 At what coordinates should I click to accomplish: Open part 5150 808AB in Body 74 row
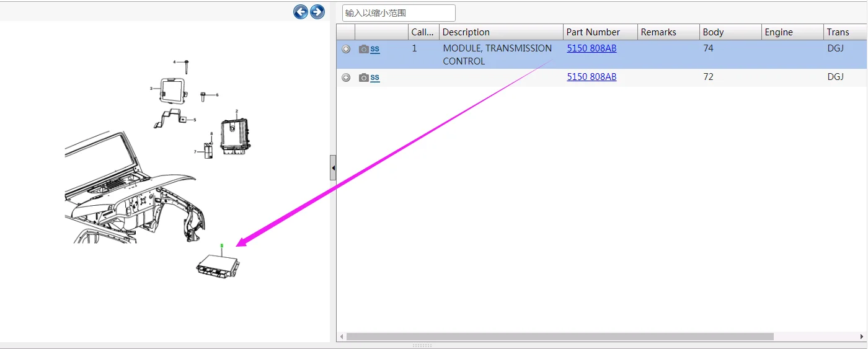(x=591, y=48)
